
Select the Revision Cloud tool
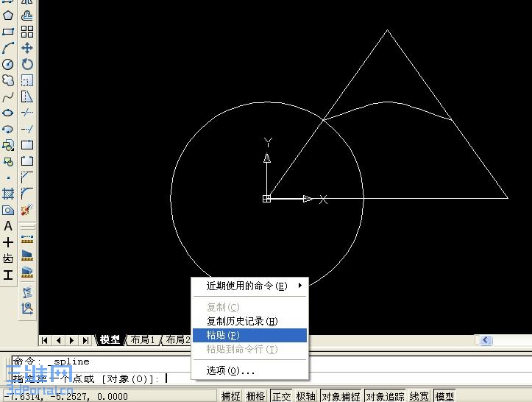pos(8,80)
